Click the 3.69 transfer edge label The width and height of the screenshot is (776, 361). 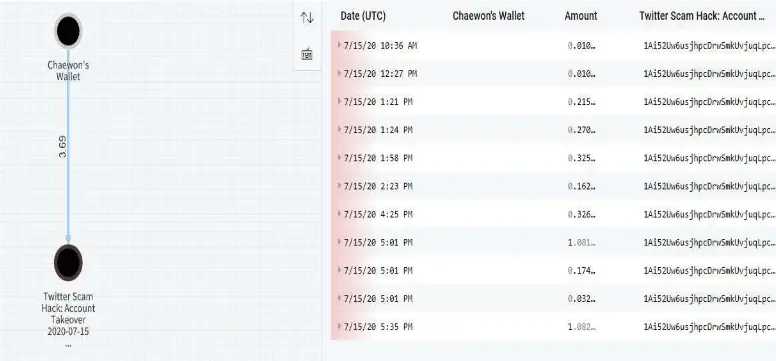pyautogui.click(x=63, y=147)
